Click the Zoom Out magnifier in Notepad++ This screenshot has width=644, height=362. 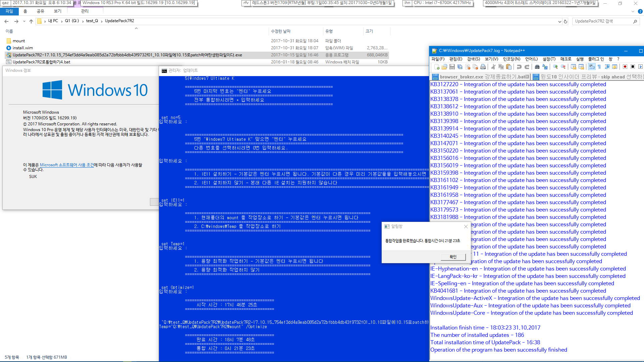pos(563,67)
